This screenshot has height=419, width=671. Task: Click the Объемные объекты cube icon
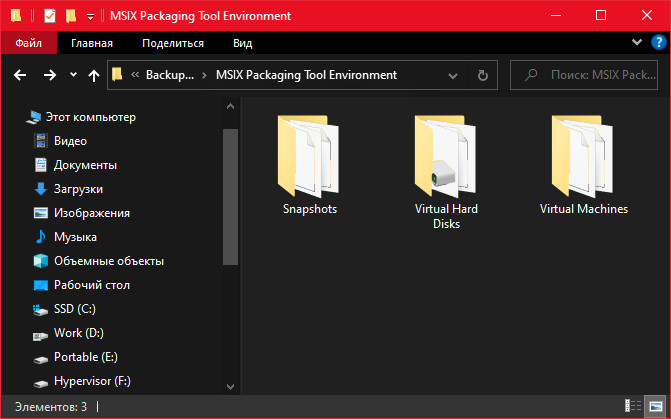pos(41,261)
